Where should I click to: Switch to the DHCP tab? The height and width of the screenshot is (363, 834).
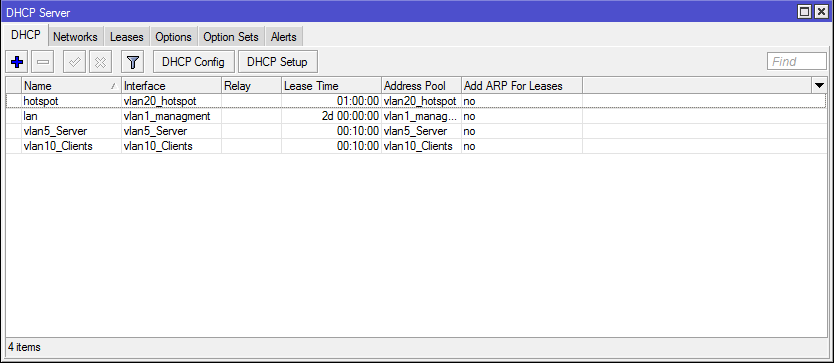26,36
